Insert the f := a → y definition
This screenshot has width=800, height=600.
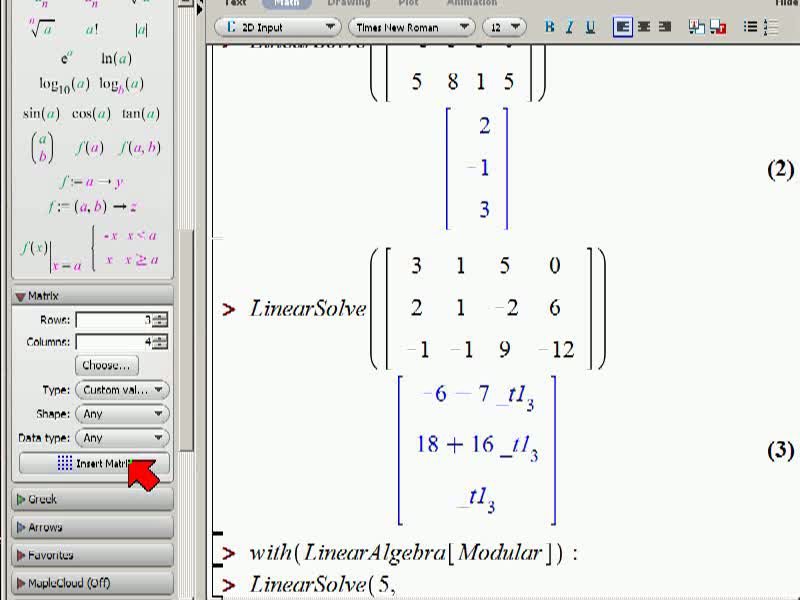92,182
